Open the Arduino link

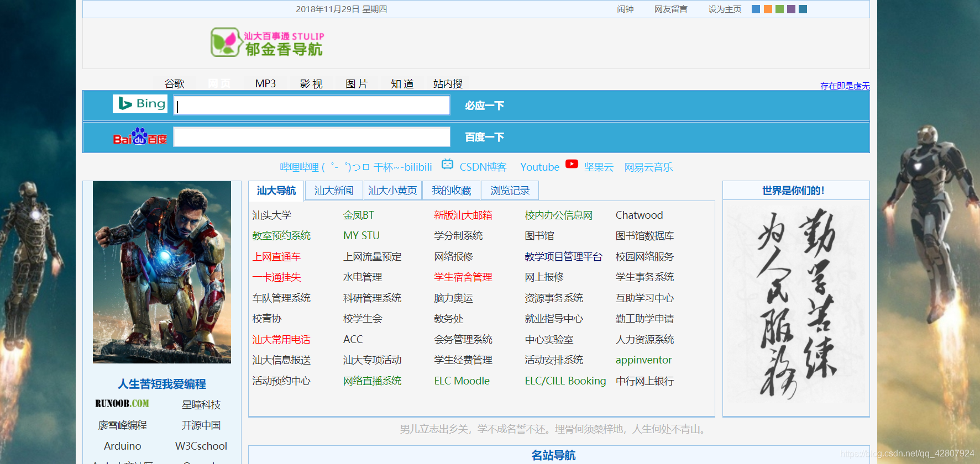pos(123,446)
